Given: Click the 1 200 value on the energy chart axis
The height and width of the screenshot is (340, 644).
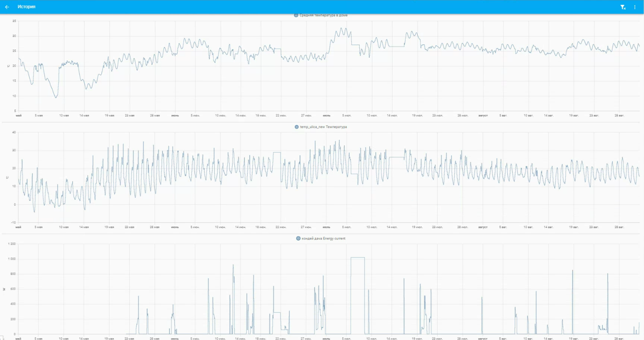Looking at the screenshot, I should coord(12,244).
